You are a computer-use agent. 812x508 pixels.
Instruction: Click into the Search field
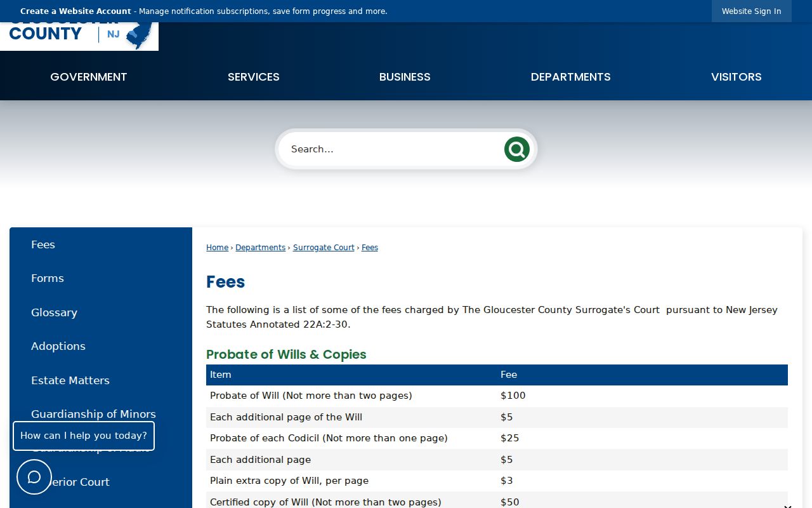point(390,149)
